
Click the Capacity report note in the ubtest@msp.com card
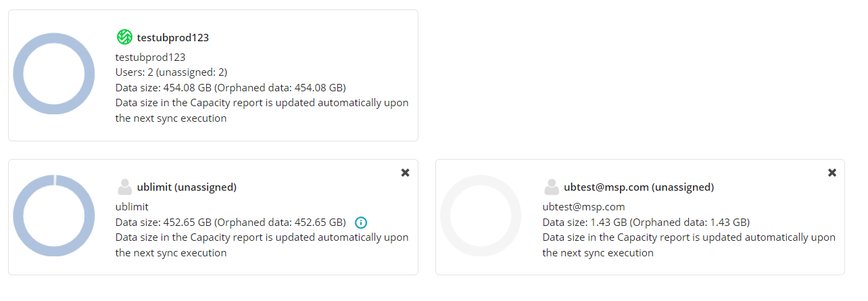[x=689, y=246]
